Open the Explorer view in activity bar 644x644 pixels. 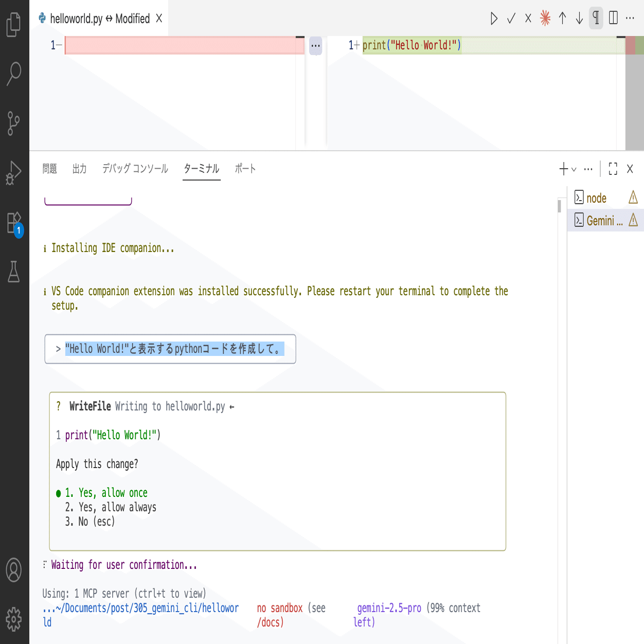pyautogui.click(x=14, y=24)
